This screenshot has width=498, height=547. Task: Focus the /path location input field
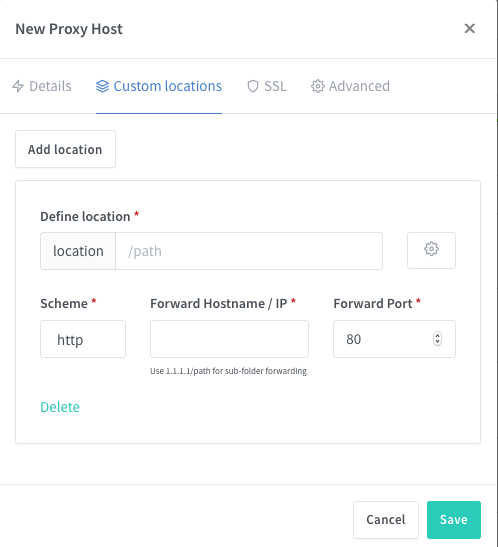click(x=249, y=251)
